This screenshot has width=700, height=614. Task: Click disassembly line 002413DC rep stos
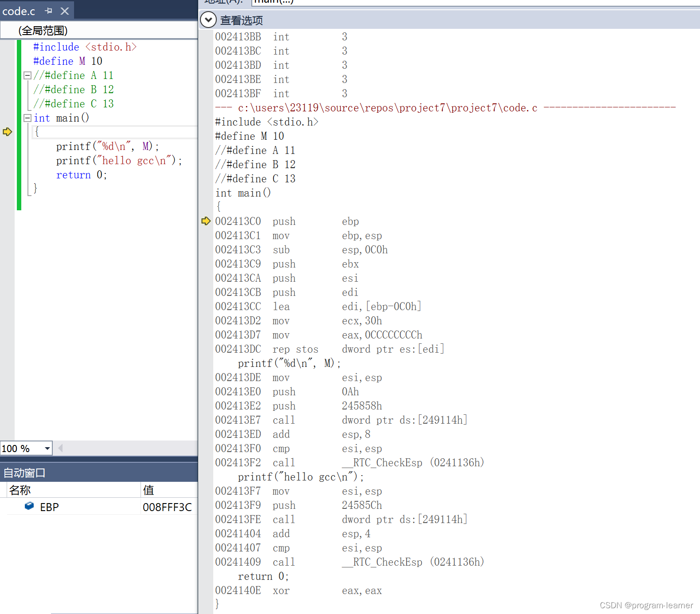click(330, 349)
